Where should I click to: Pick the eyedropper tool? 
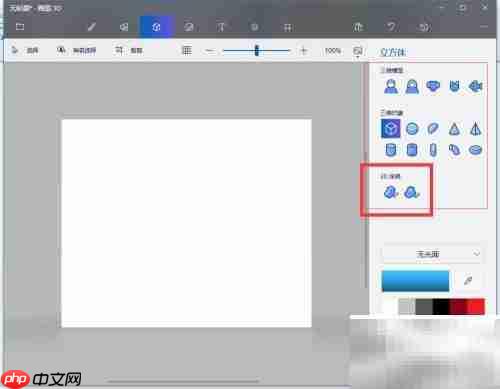coord(468,280)
